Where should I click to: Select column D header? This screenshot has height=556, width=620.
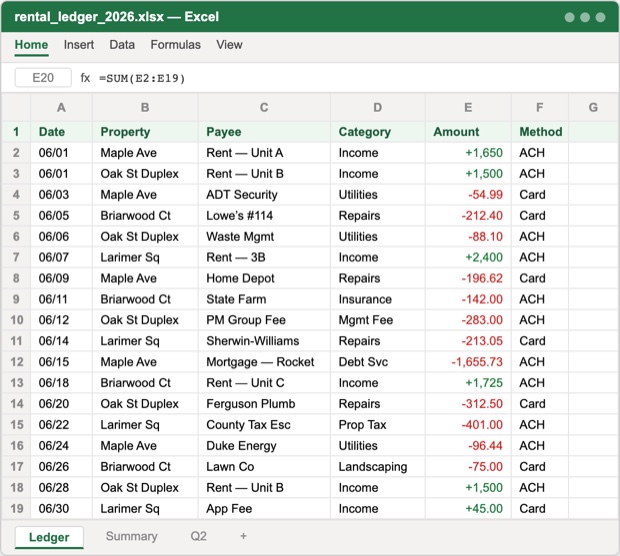tap(378, 107)
